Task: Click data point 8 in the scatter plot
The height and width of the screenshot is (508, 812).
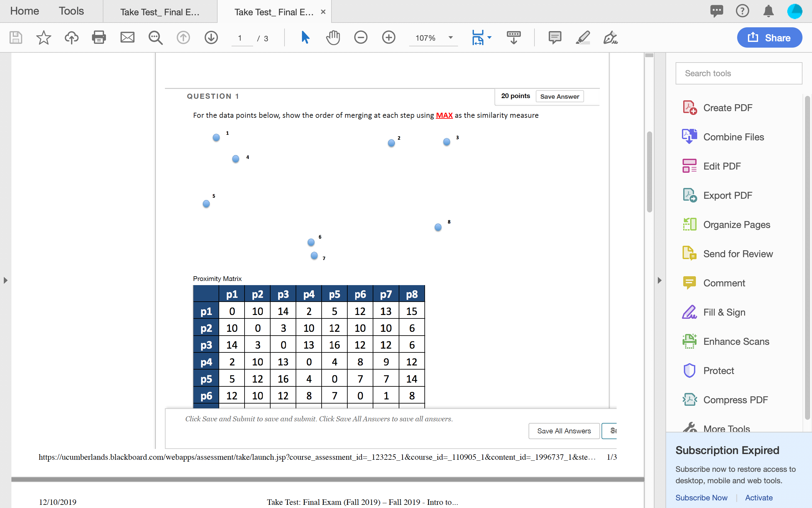Action: (x=438, y=227)
